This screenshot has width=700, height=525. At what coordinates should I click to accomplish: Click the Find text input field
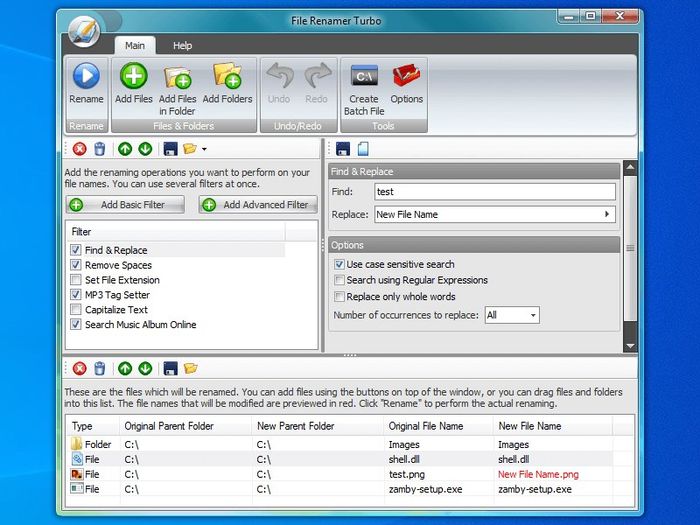point(494,191)
